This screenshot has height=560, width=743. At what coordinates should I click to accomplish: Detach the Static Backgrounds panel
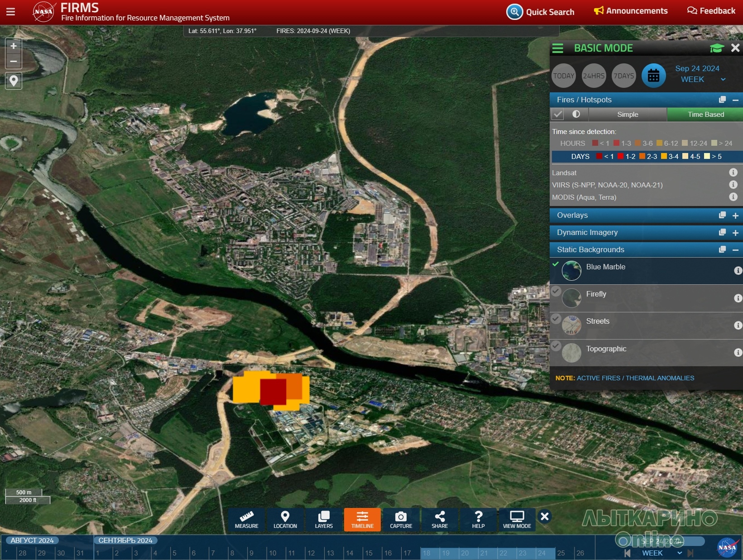tap(722, 250)
